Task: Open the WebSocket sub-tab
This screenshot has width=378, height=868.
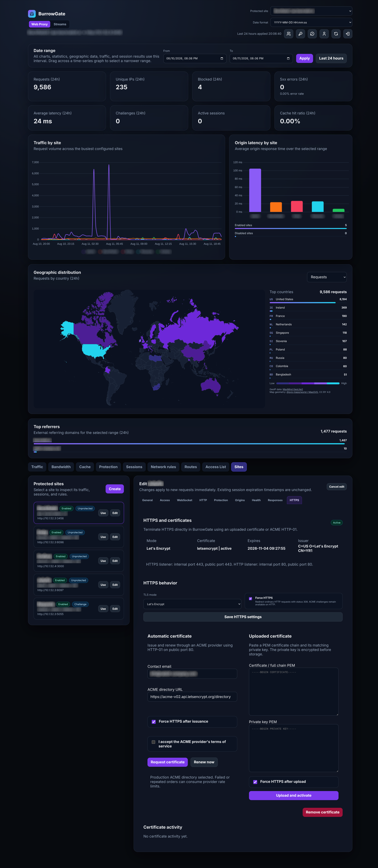Action: point(184,500)
